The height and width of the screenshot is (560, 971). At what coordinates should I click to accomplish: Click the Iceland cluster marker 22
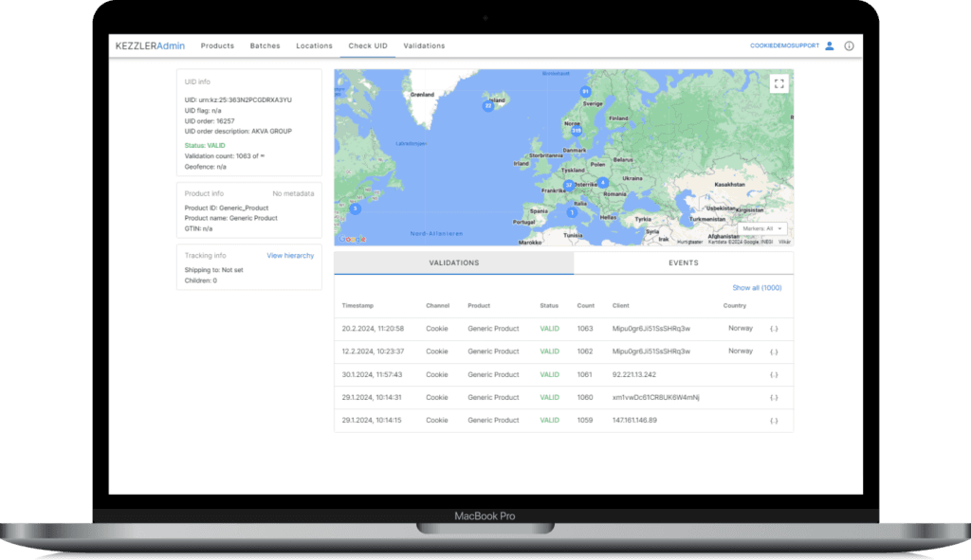(488, 106)
